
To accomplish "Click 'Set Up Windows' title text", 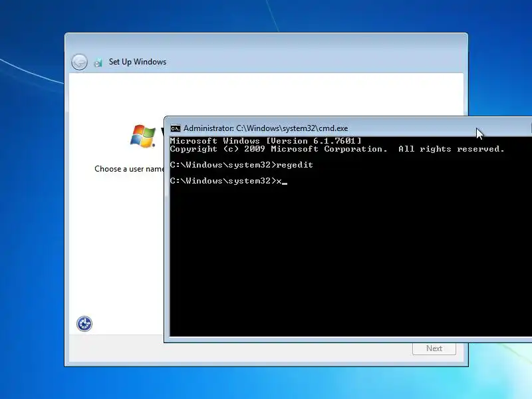I will [138, 62].
